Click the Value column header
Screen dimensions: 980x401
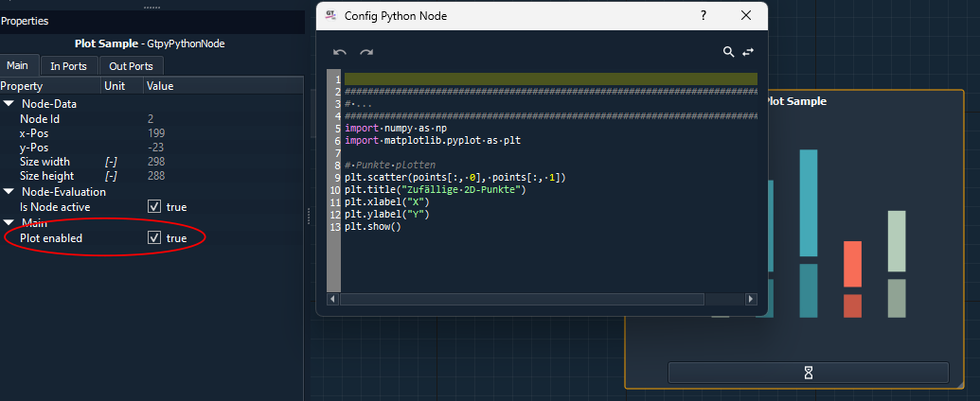pyautogui.click(x=223, y=86)
